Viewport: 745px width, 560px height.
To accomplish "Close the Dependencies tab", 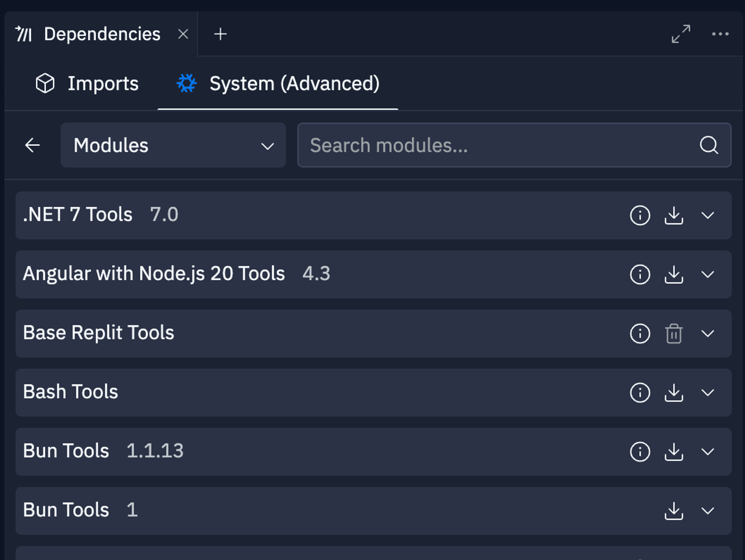I will [x=183, y=34].
